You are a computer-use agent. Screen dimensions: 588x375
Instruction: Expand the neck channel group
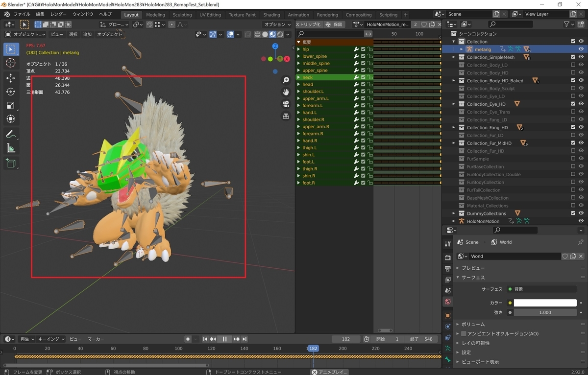299,77
